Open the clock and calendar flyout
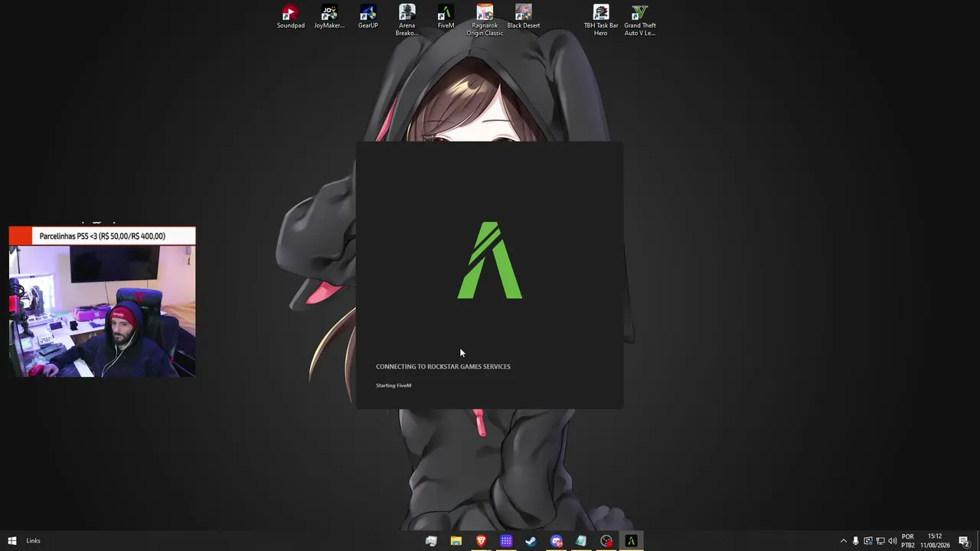The height and width of the screenshot is (551, 980). click(935, 541)
